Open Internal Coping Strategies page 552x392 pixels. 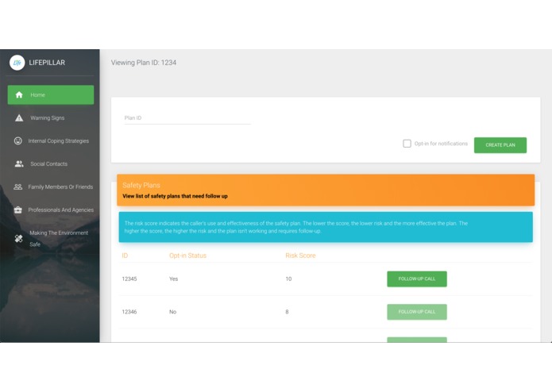51,141
